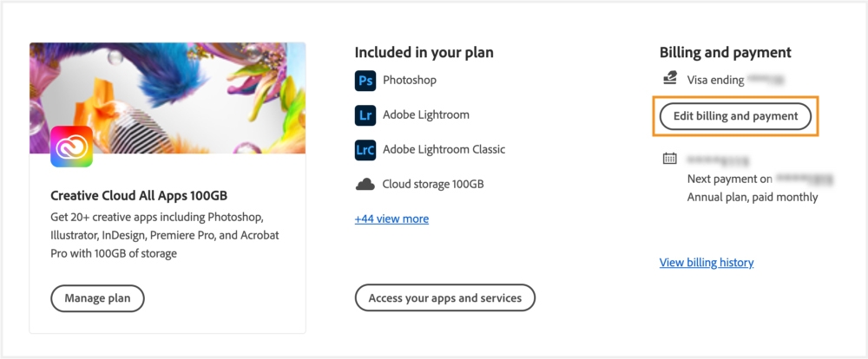This screenshot has height=359, width=868.
Task: Select the Creative Cloud All Apps 100GB title
Action: click(x=139, y=195)
